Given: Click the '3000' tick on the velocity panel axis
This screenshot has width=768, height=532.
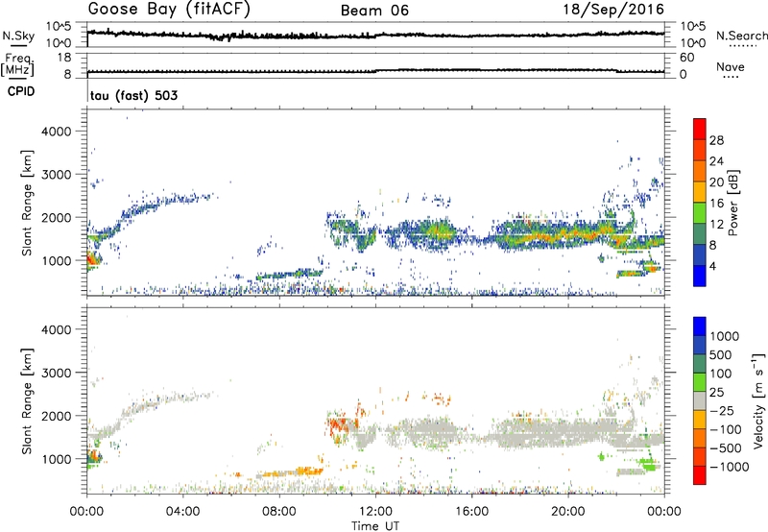Looking at the screenshot, I should (56, 373).
